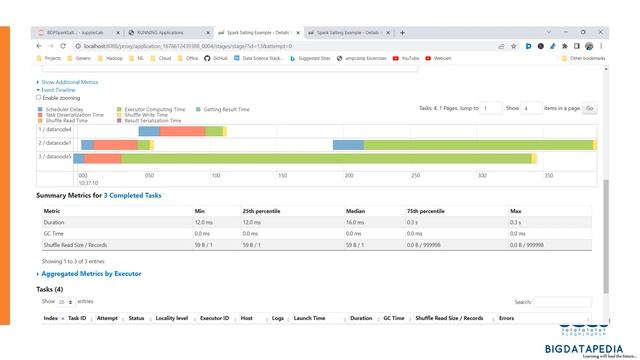Viewport: 640px width, 360px height.
Task: Open the ML bookmark folder
Action: (136, 58)
